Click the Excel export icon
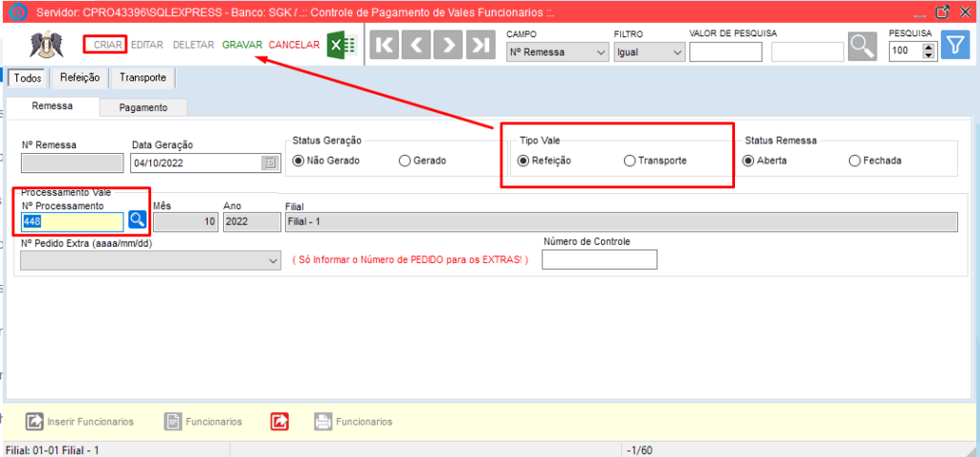This screenshot has height=457, width=980. 342,46
